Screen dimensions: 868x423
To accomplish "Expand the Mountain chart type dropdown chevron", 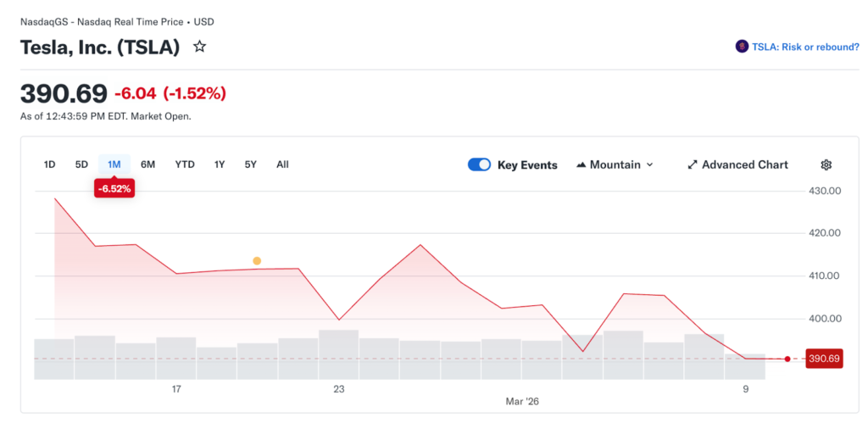I will coord(650,164).
